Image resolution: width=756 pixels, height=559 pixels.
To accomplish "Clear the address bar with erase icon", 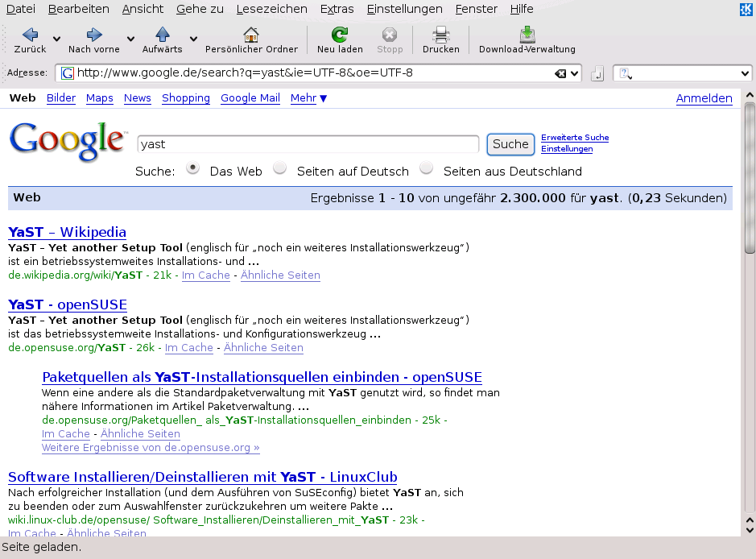I will click(x=560, y=74).
